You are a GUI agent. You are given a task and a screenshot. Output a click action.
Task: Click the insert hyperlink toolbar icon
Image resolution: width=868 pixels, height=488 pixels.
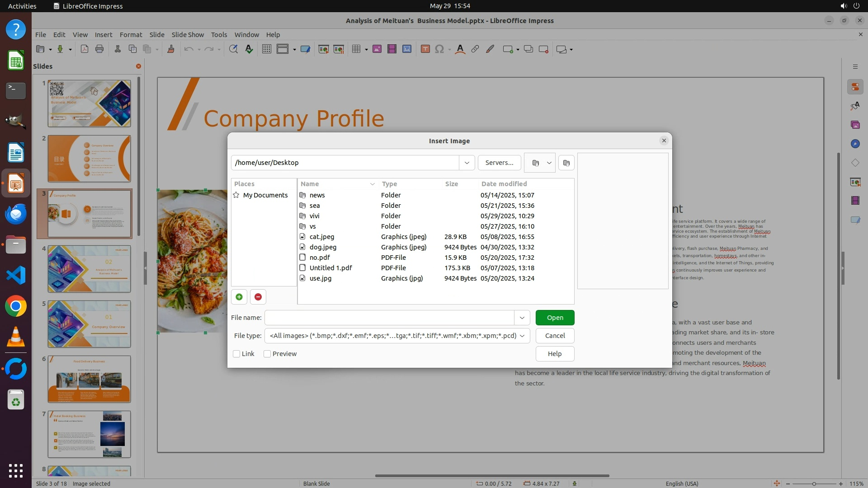point(475,49)
